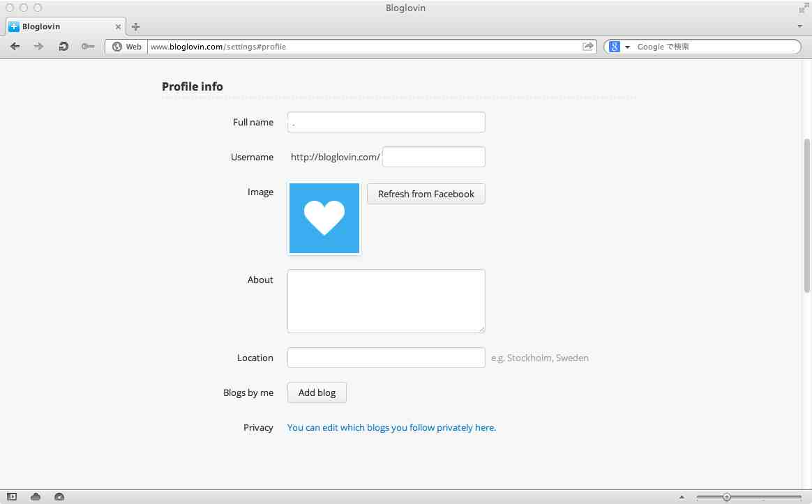Viewport: 812px width, 504px height.
Task: Select the Bloglovin tab
Action: (66, 26)
